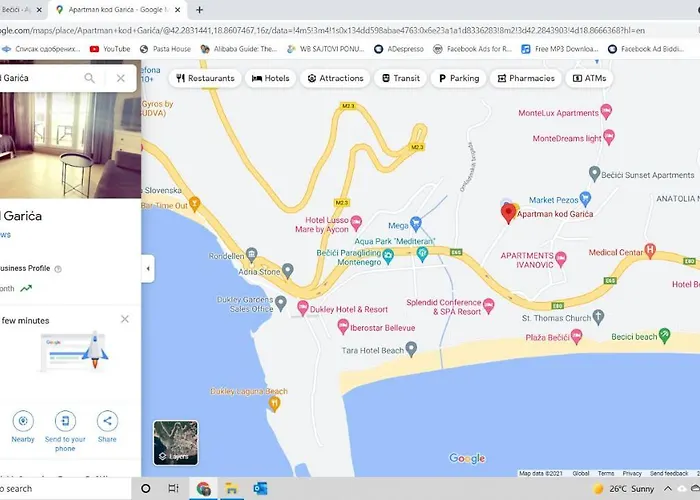Click Business Profile info icon
The height and width of the screenshot is (500, 700).
click(58, 269)
